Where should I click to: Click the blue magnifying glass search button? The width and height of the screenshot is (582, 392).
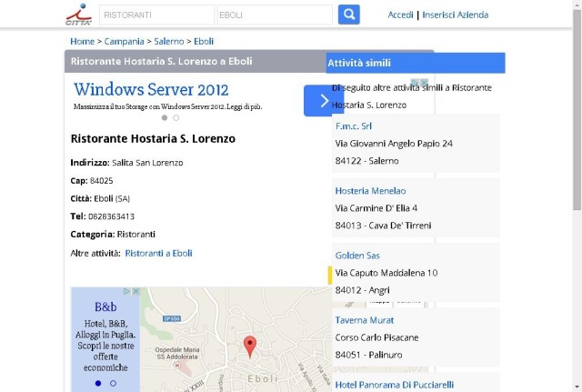[348, 15]
